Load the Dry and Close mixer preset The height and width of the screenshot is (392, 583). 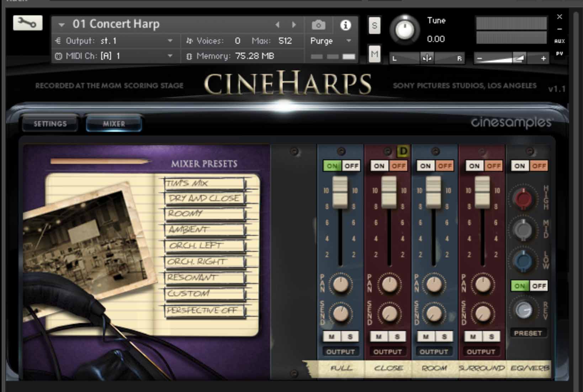[205, 198]
